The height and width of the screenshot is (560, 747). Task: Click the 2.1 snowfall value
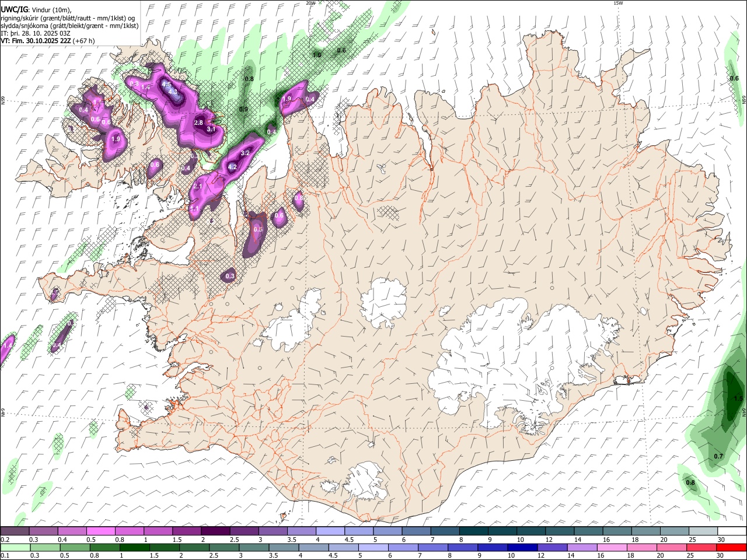[x=197, y=187]
